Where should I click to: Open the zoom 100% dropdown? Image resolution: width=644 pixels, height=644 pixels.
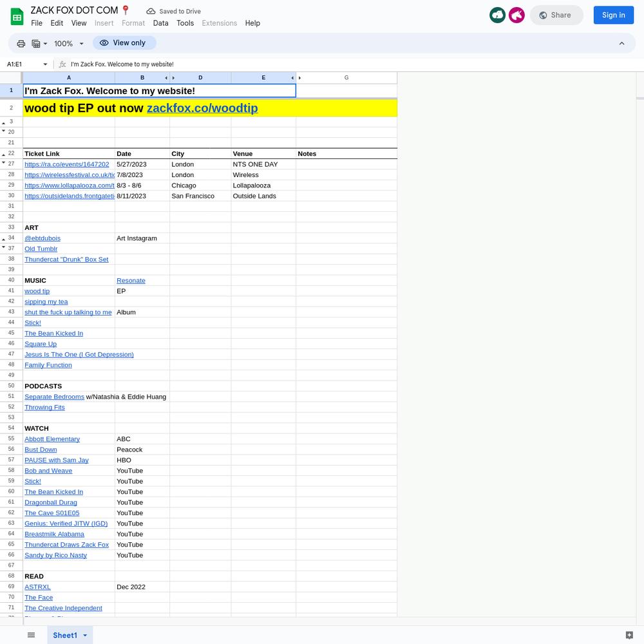coord(69,44)
